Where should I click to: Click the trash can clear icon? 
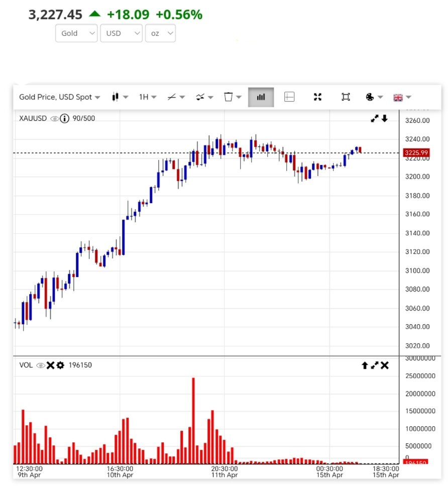click(x=233, y=97)
